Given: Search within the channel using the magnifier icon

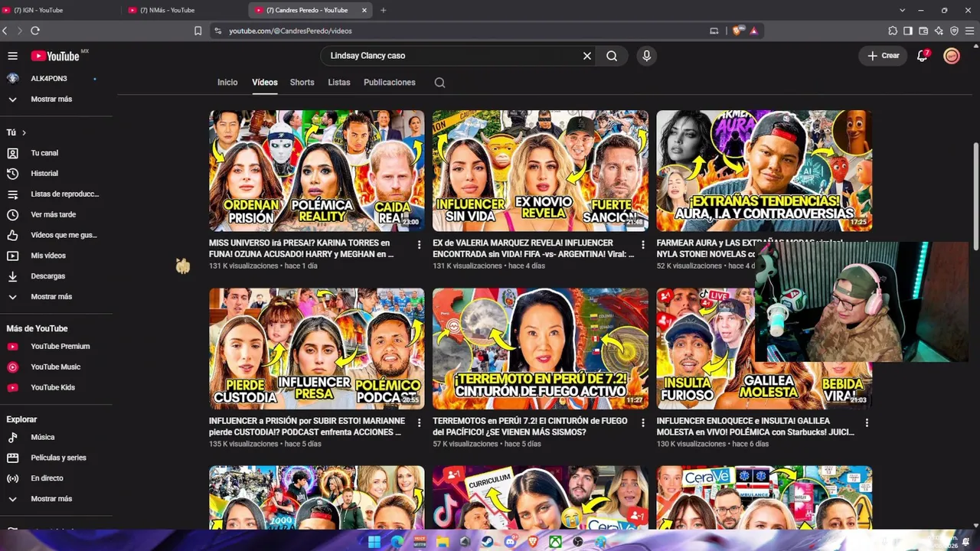Looking at the screenshot, I should click(x=439, y=83).
